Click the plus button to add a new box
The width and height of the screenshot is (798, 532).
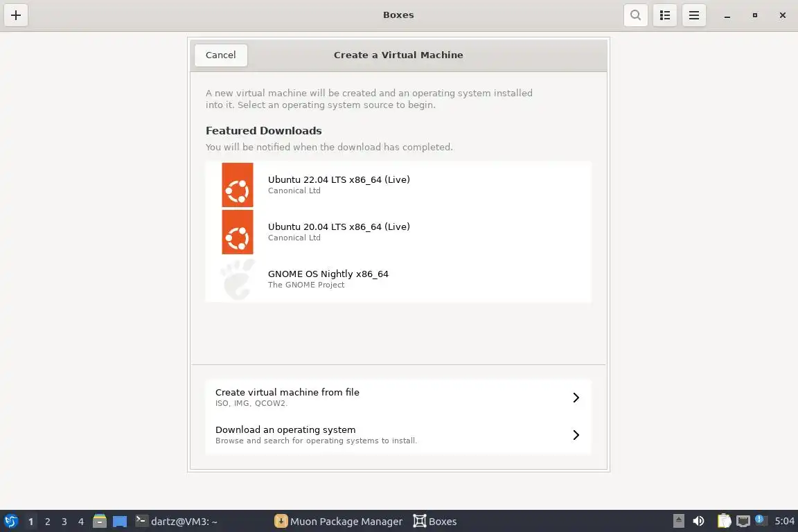[x=16, y=15]
